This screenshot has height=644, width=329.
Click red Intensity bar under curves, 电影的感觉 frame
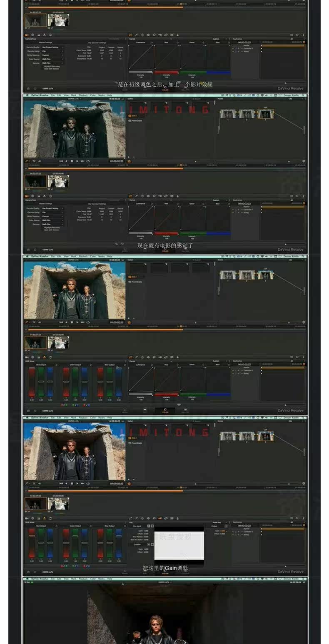click(x=166, y=233)
